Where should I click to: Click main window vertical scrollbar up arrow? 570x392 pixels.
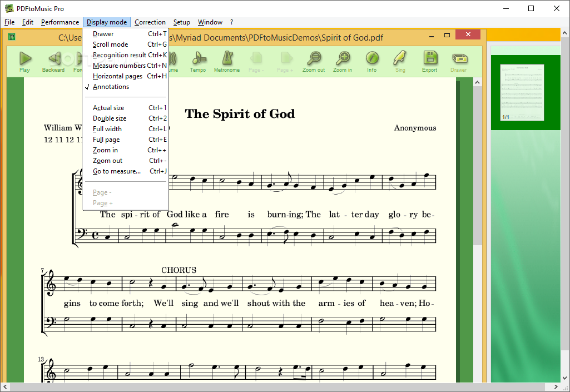coord(564,33)
